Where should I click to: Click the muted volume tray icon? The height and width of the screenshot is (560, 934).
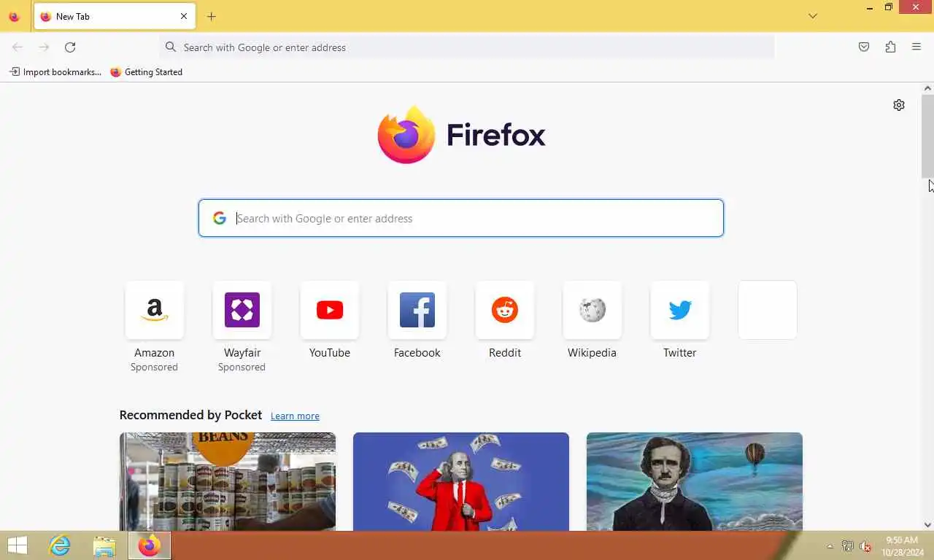click(866, 546)
